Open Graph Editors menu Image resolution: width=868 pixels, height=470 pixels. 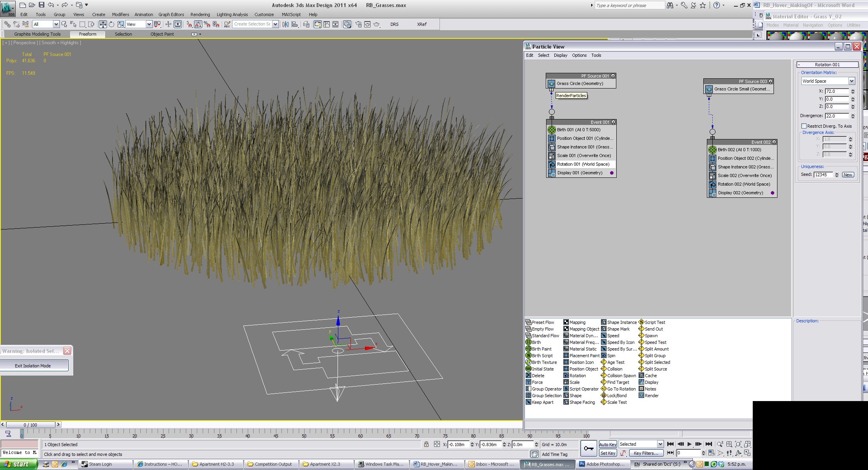[x=171, y=14]
